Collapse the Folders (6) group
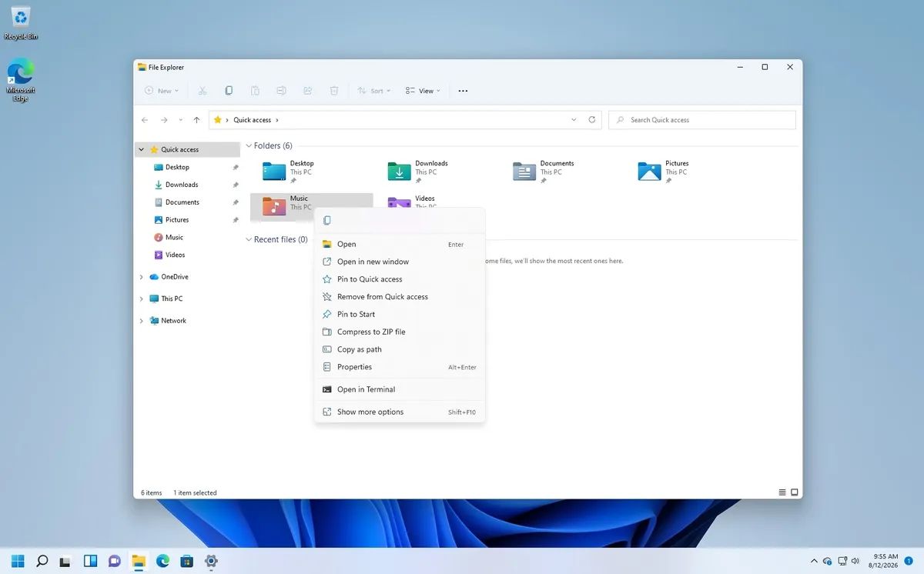Screen dimensions: 924x574 point(249,145)
